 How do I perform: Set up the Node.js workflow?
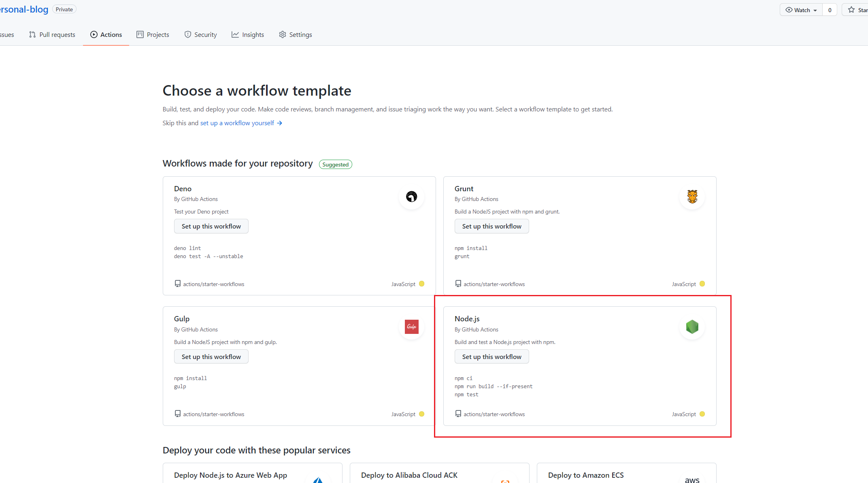tap(491, 357)
